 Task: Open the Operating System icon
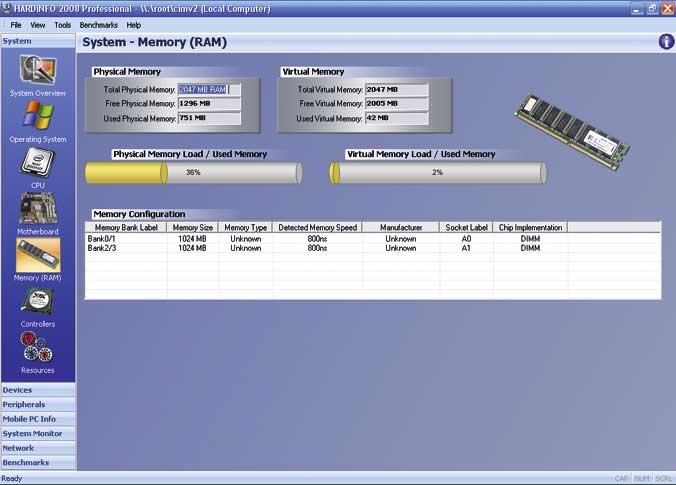(x=38, y=116)
